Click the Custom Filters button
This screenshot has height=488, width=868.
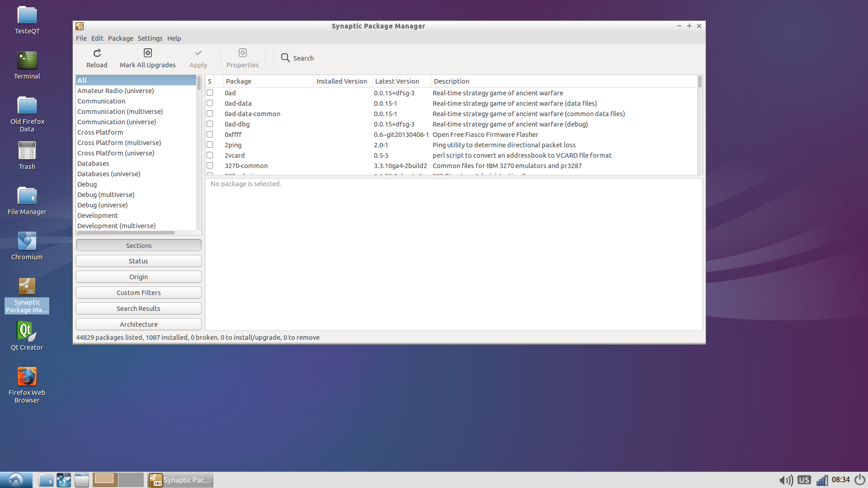tap(138, 293)
